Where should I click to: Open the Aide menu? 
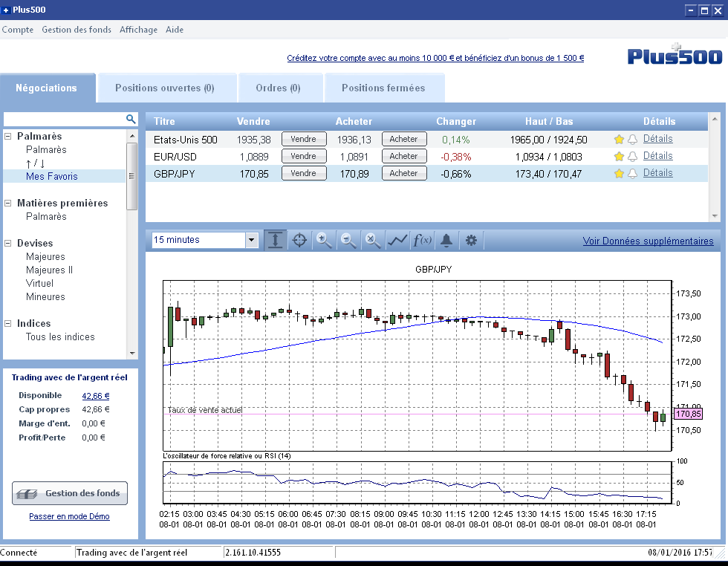point(175,30)
